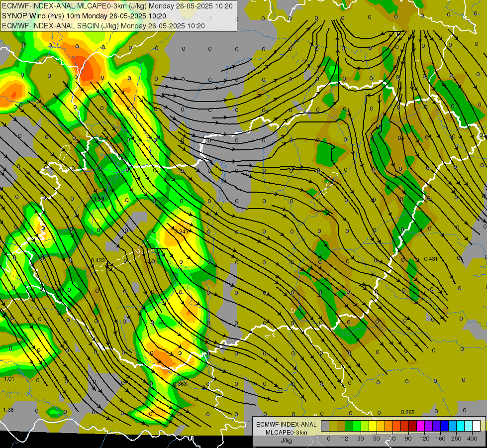The width and height of the screenshot is (487, 448).
Task: Click the ECMWF-INDEX-ANAL SBCIN header line
Action: (103, 26)
